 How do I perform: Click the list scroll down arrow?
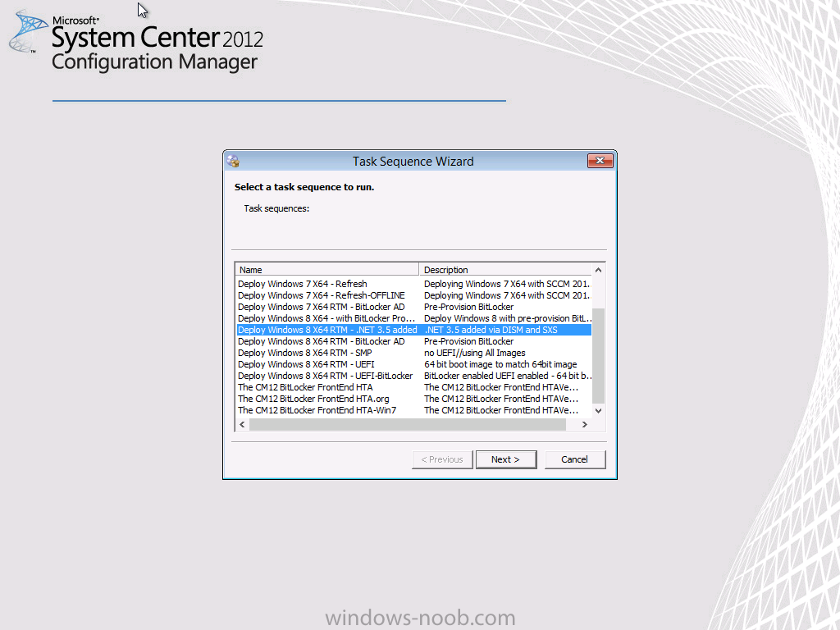(598, 410)
